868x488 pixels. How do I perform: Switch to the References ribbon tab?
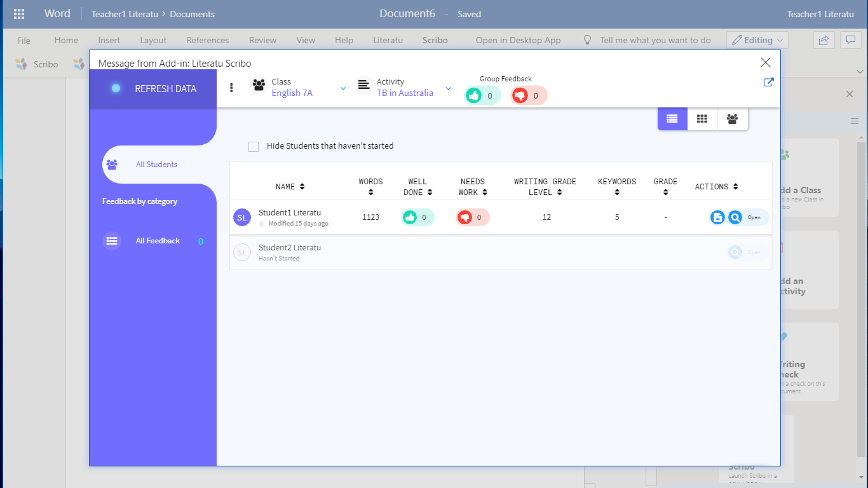point(208,40)
